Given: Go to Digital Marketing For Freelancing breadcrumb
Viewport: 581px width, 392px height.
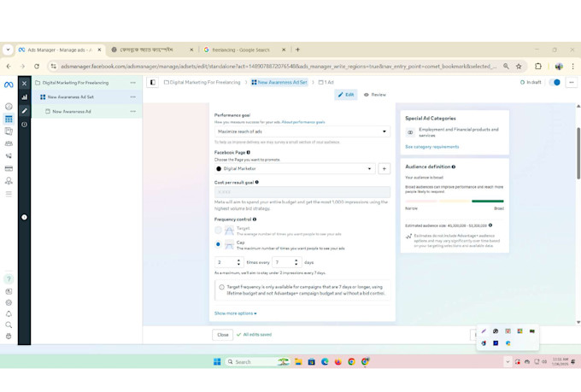Looking at the screenshot, I should (202, 82).
